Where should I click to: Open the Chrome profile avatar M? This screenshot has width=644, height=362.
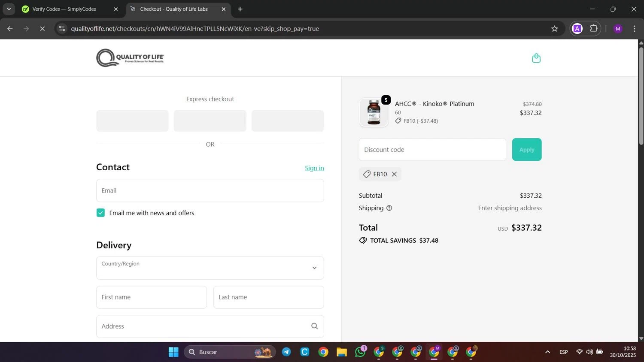point(618,29)
